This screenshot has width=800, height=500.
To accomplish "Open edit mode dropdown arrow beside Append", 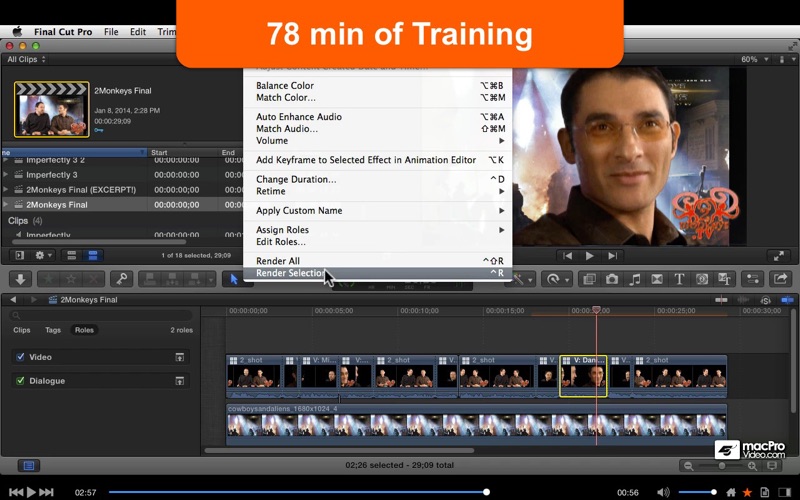I will (210, 279).
